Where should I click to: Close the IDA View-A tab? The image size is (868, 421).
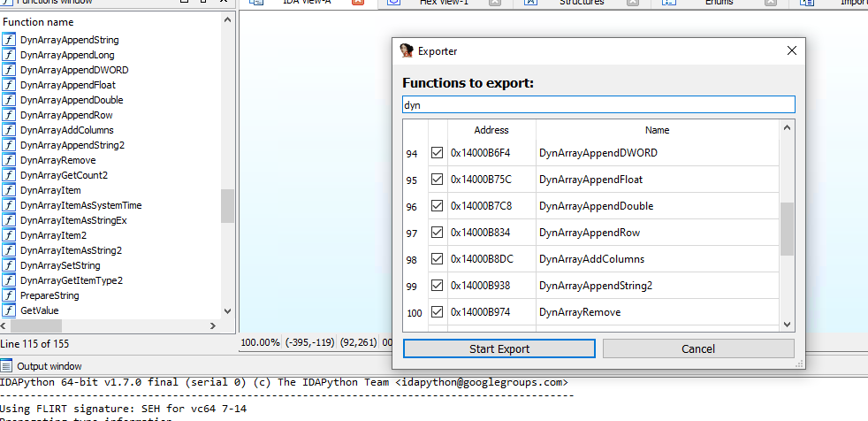click(358, 3)
